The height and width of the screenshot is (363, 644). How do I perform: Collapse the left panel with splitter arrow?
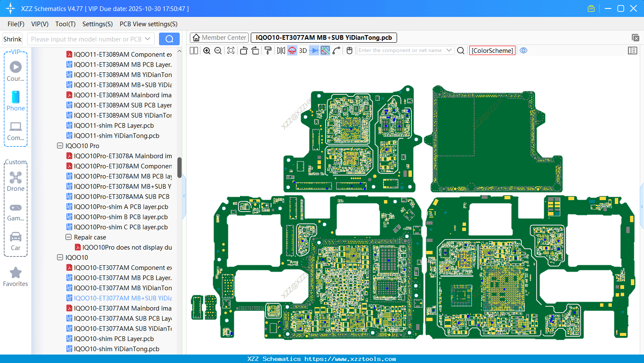184,196
